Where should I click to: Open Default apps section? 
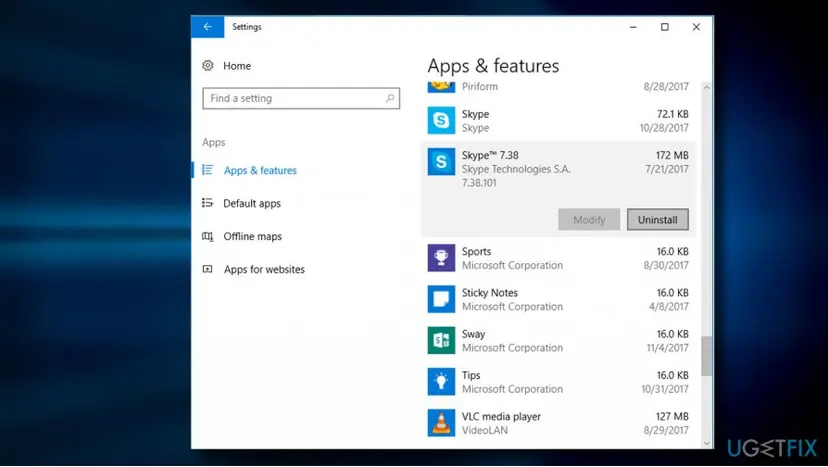[252, 203]
